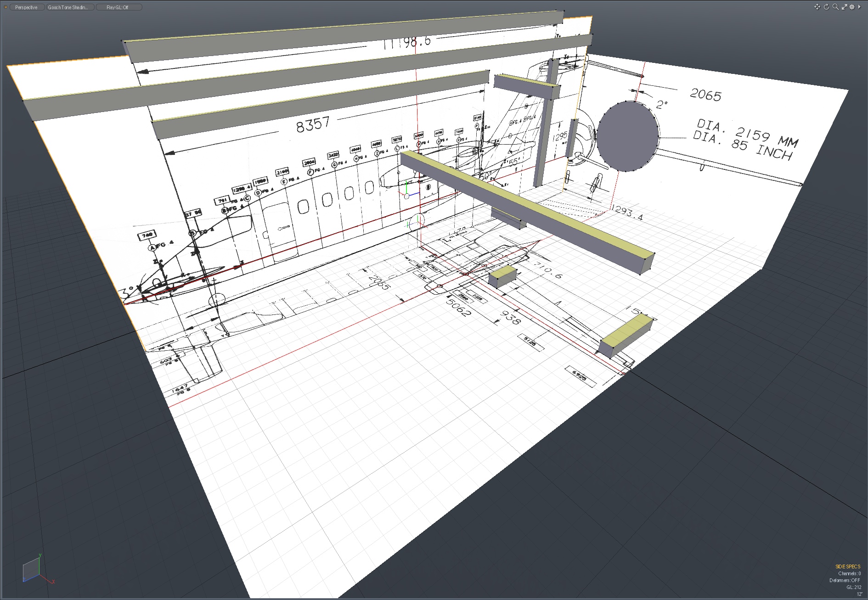Open the Perspective view type dropdown
The image size is (868, 600).
tap(27, 7)
